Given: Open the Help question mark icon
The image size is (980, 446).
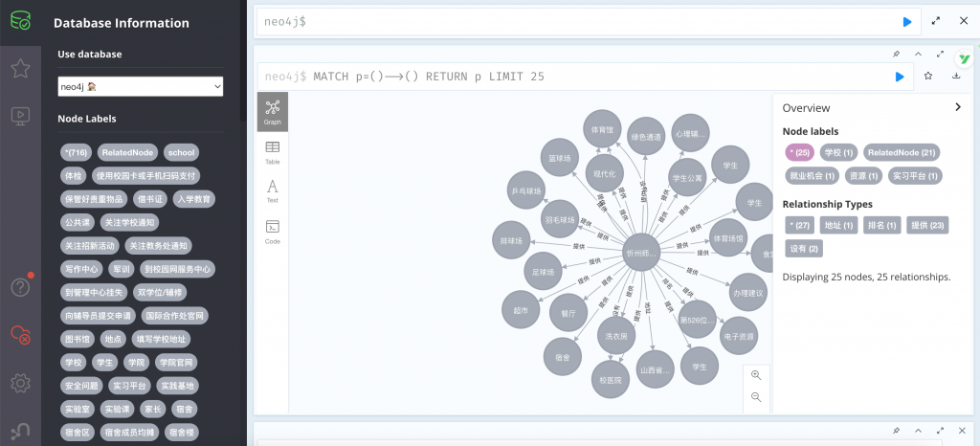Looking at the screenshot, I should (x=20, y=286).
